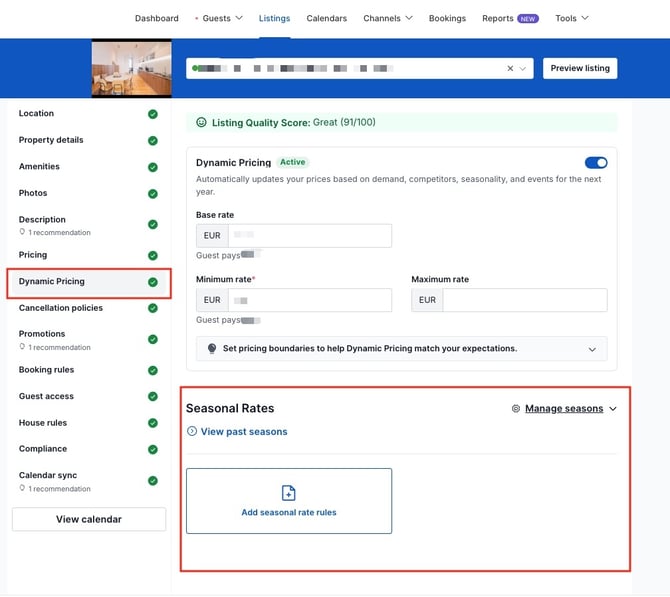Click the lightbulb icon under Promotions
This screenshot has width=670, height=597.
[22, 347]
